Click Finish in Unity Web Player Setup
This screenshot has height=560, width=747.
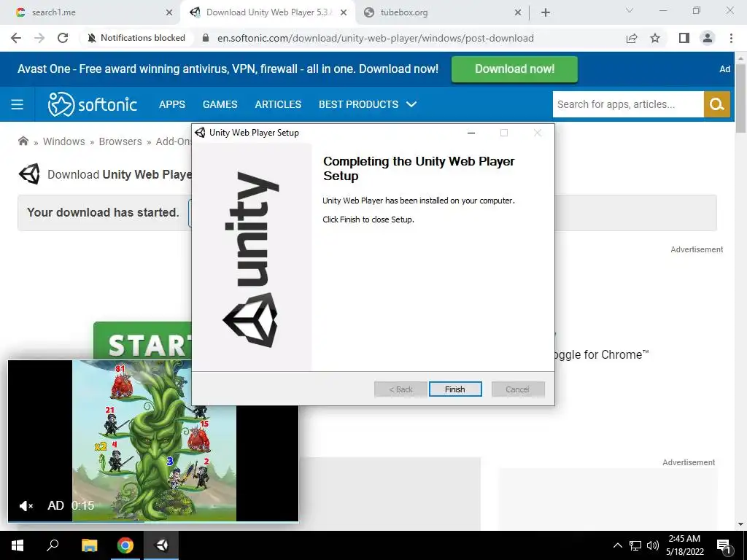pyautogui.click(x=455, y=389)
